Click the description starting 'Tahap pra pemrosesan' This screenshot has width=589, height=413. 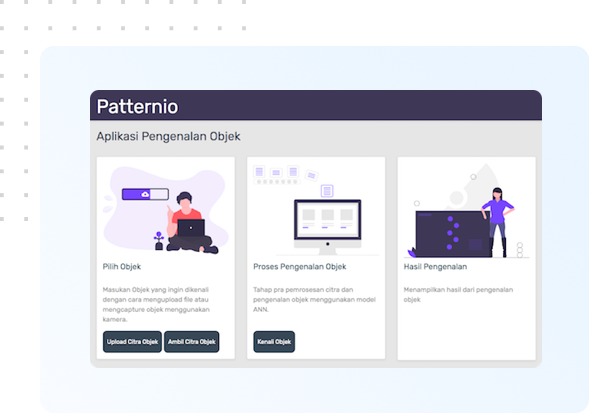314,300
